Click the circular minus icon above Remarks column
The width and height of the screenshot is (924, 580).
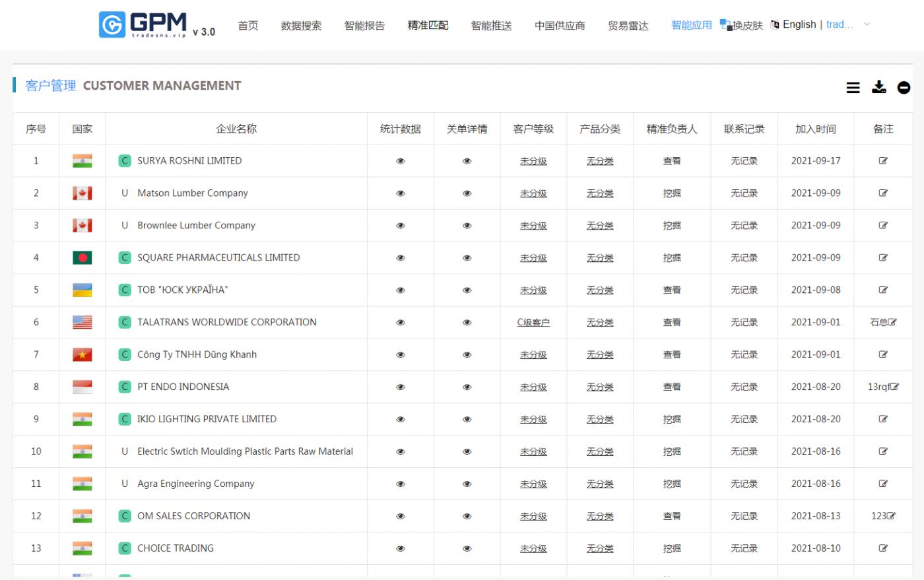(904, 88)
